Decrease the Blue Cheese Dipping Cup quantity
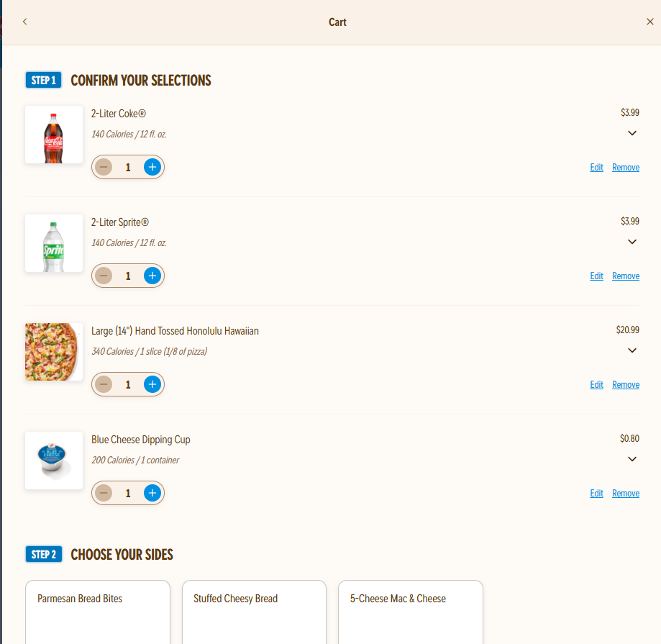This screenshot has width=661, height=644. coord(104,493)
